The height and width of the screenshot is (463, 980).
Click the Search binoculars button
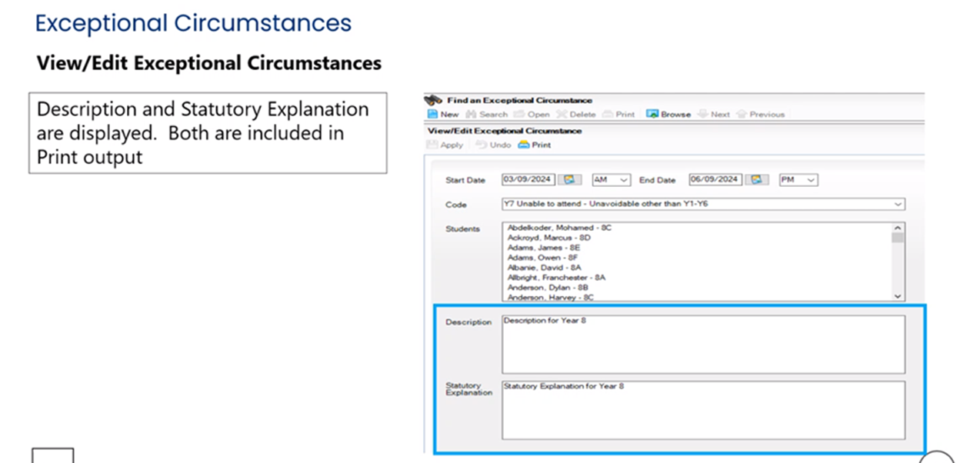pos(486,115)
